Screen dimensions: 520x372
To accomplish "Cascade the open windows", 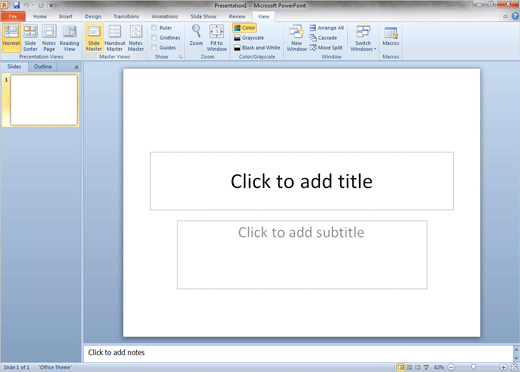I will [x=323, y=38].
